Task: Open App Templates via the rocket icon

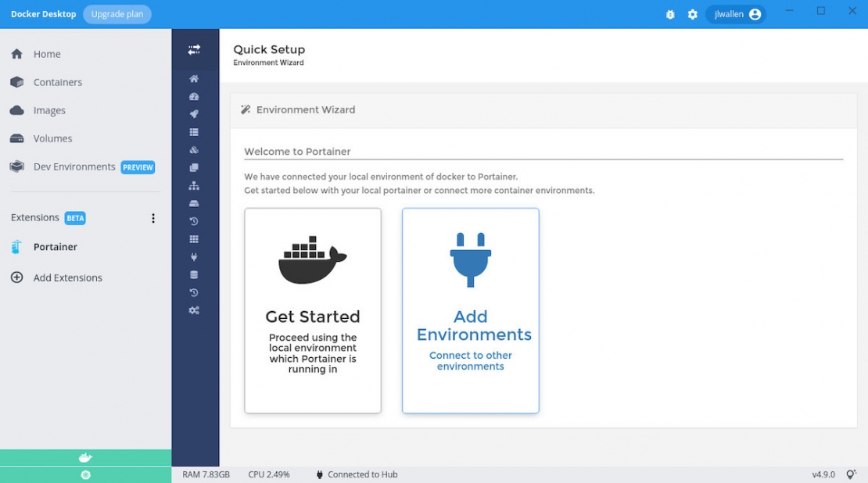Action: click(194, 114)
